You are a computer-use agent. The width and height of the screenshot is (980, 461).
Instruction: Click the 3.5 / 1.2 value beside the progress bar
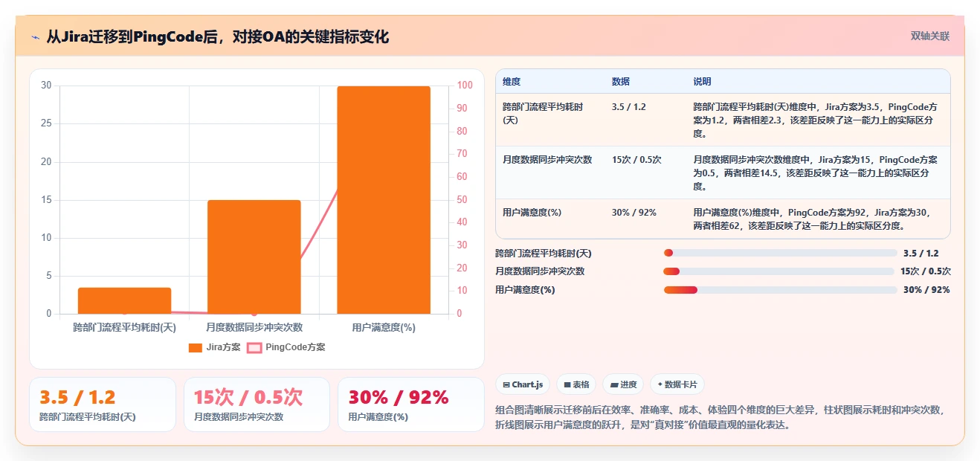point(921,254)
